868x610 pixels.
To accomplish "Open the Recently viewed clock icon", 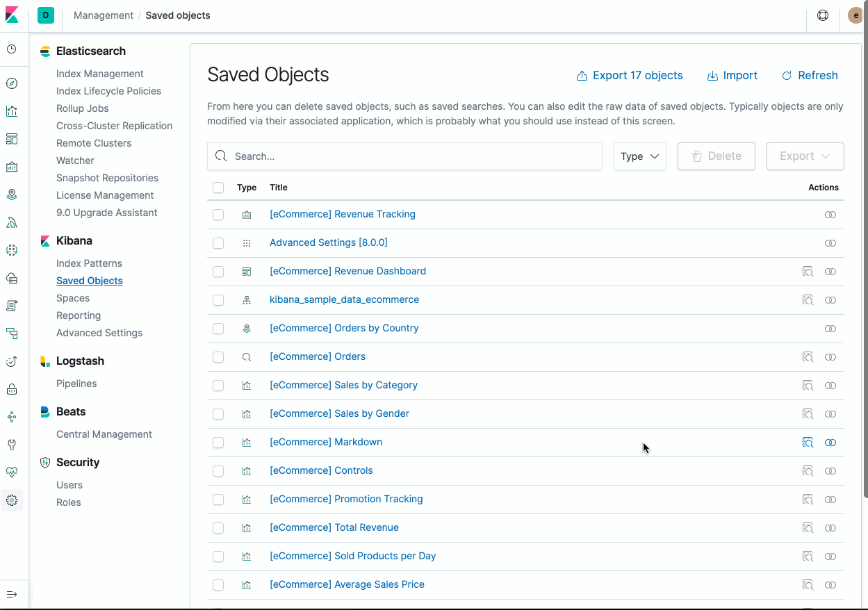I will 12,49.
